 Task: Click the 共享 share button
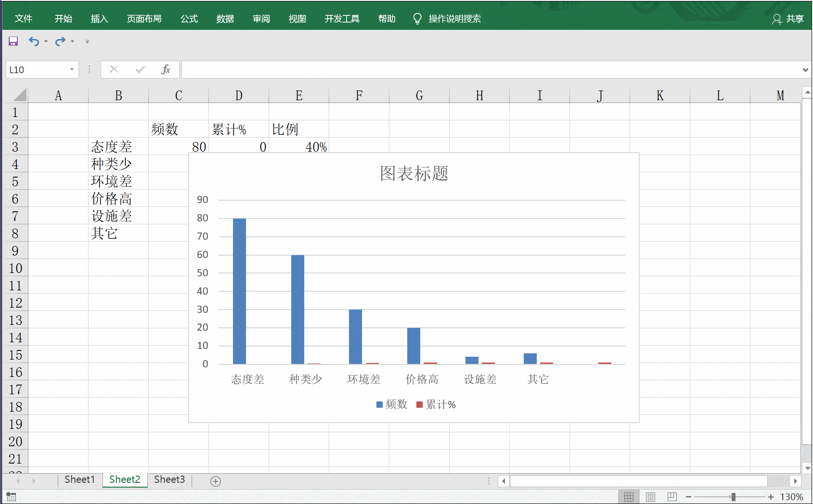(x=788, y=19)
